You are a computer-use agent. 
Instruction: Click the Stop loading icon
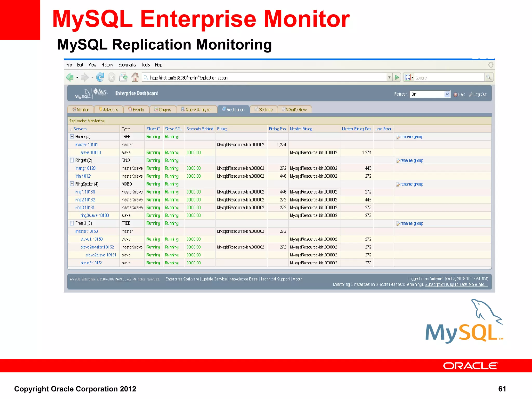112,77
